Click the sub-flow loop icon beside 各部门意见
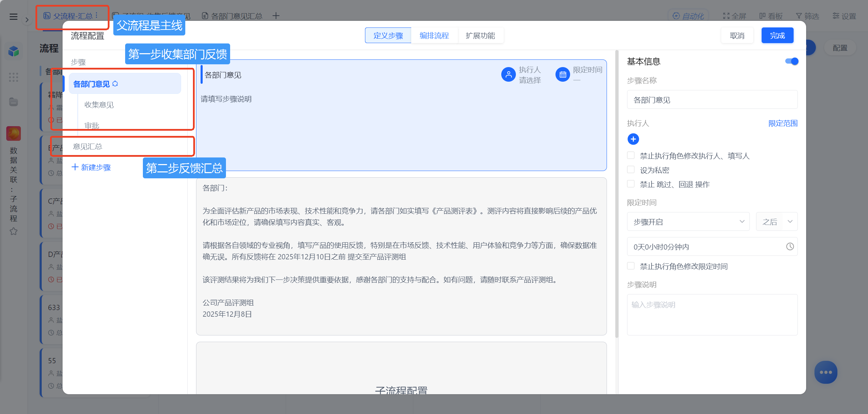Image resolution: width=868 pixels, height=414 pixels. pos(115,84)
